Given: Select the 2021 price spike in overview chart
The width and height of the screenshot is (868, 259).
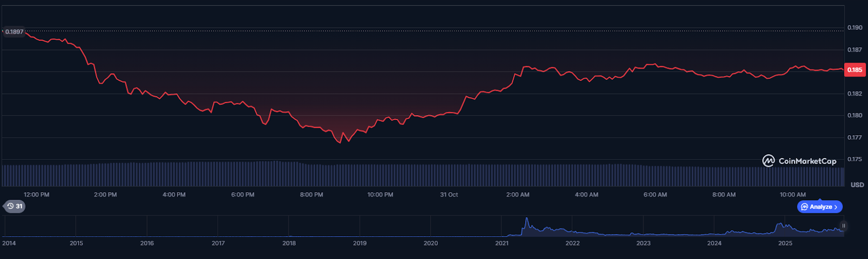Looking at the screenshot, I should [526, 223].
